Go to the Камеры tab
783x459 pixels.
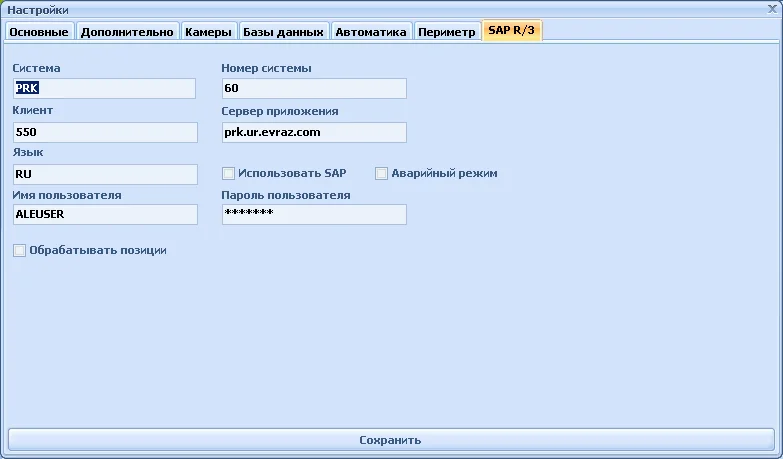coord(209,32)
